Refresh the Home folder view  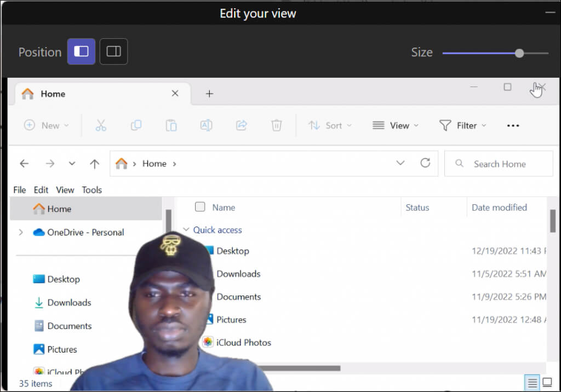(425, 163)
